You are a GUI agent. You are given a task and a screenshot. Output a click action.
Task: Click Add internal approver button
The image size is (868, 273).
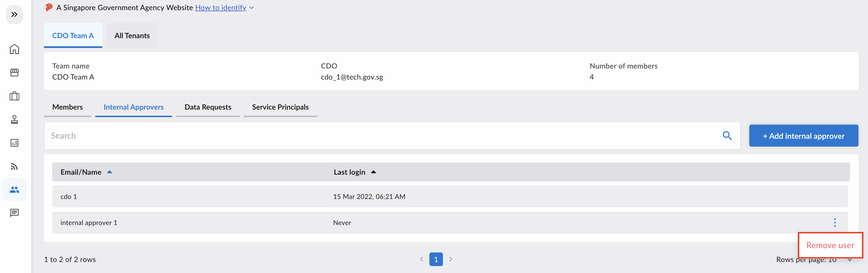(x=804, y=136)
